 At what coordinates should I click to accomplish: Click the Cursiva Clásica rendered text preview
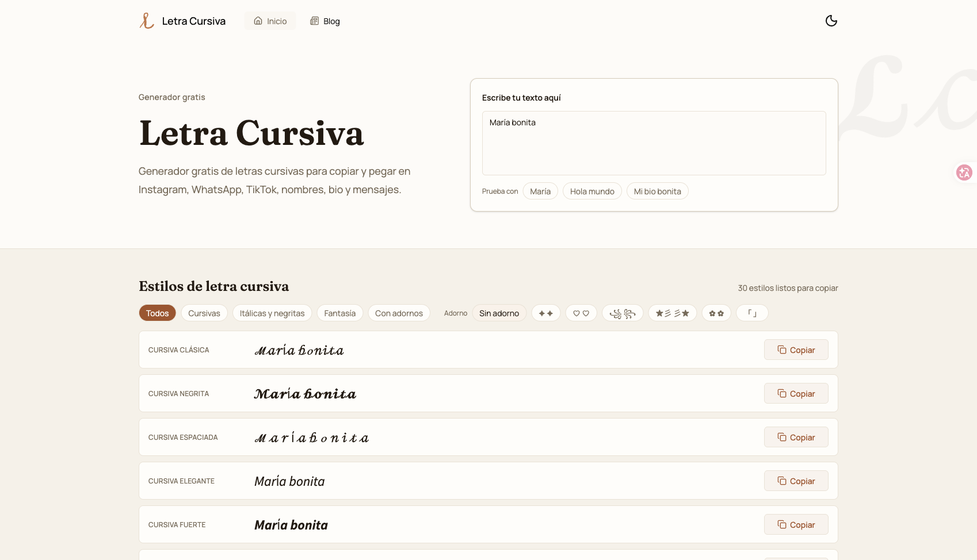(299, 350)
